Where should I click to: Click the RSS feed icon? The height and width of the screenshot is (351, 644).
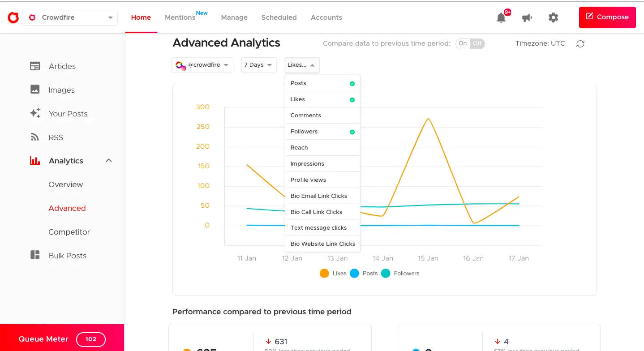(35, 137)
